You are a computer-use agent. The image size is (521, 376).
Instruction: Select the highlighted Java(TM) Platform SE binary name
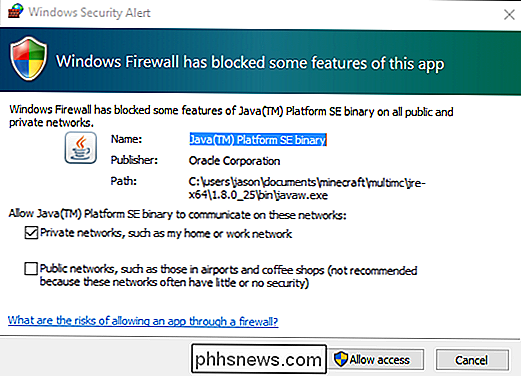click(x=258, y=140)
